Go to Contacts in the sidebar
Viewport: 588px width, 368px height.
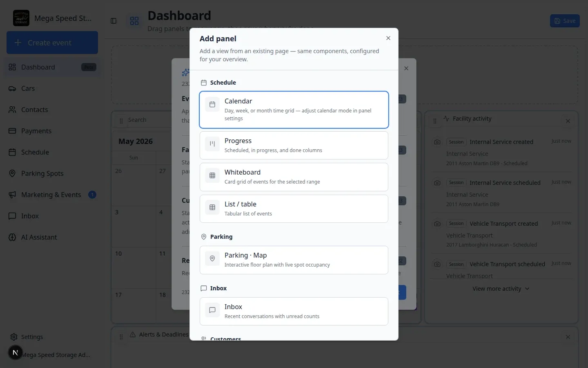point(52,110)
